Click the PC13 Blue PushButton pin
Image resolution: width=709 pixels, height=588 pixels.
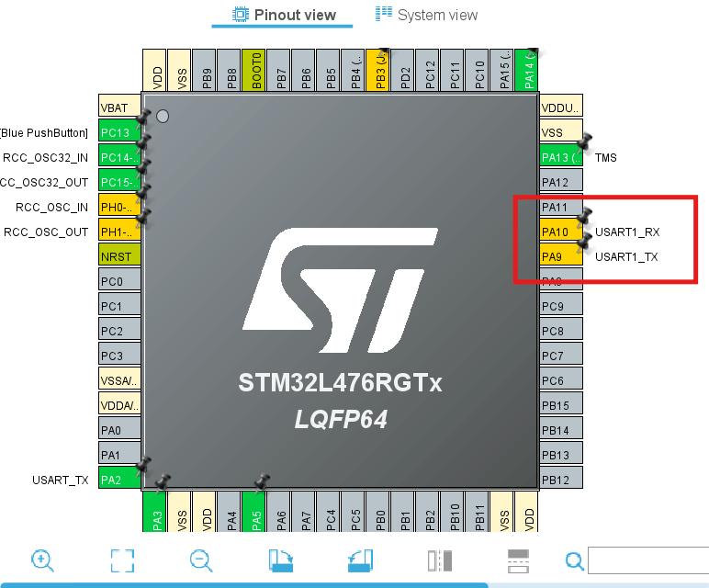[x=119, y=132]
